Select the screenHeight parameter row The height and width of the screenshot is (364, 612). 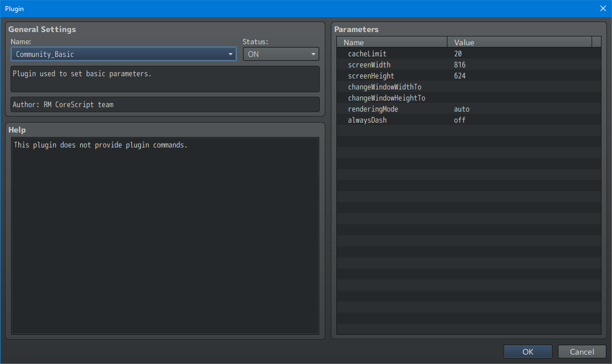click(469, 76)
